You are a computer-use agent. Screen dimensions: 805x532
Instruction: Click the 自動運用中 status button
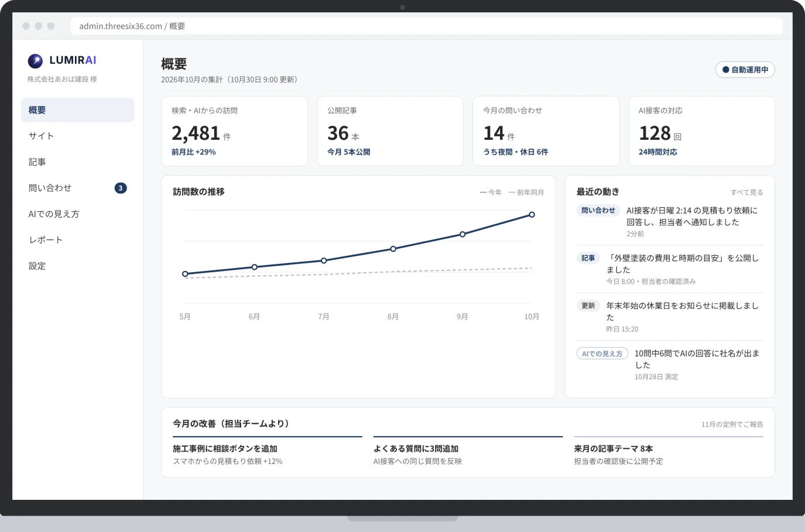click(x=745, y=70)
